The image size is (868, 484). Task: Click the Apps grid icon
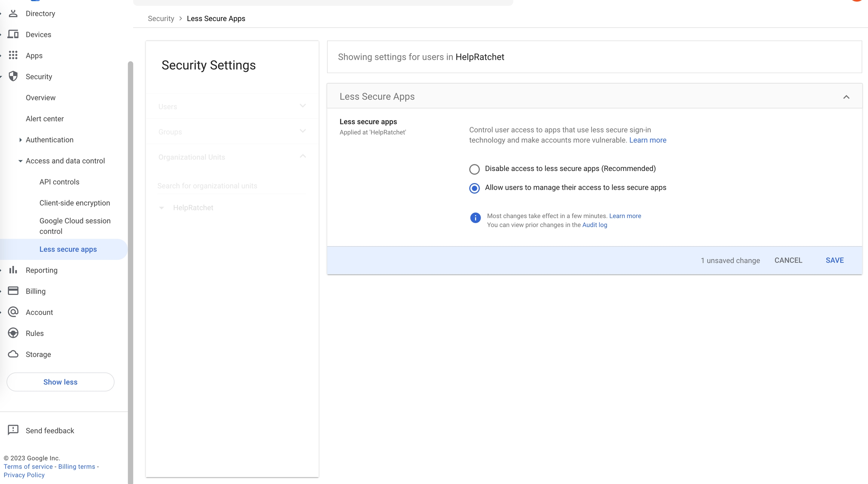click(x=13, y=55)
